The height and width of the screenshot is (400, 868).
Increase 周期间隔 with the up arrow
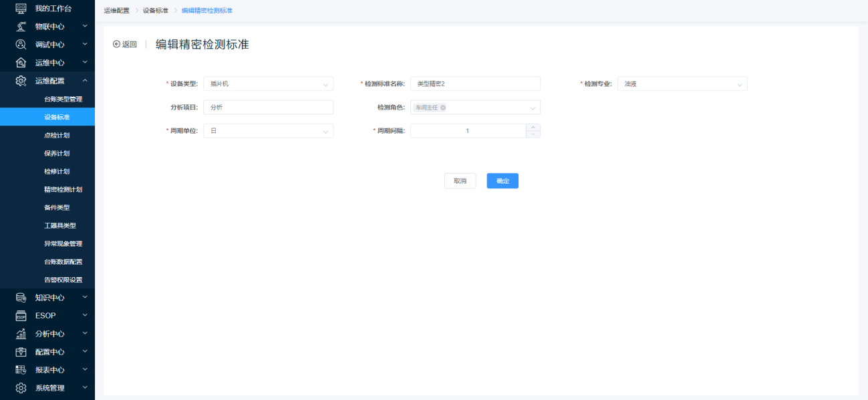pos(533,128)
